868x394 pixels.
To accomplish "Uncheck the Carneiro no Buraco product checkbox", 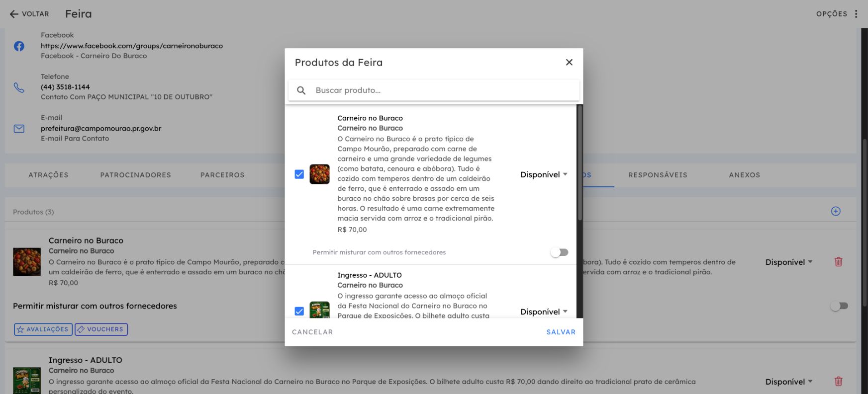I will coord(299,174).
